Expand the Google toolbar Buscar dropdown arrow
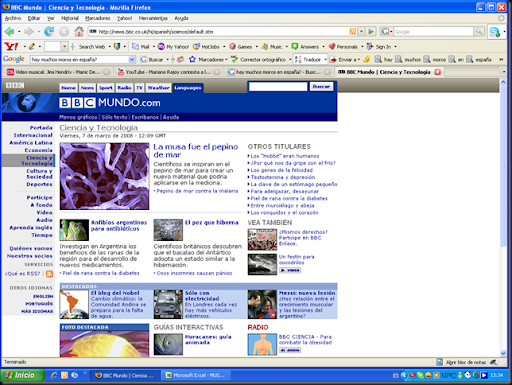 coord(168,60)
